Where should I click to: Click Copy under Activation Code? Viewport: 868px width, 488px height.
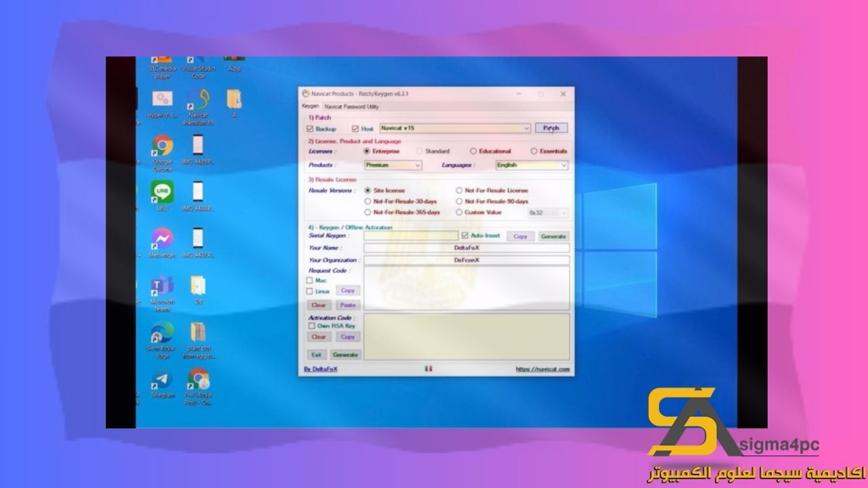pos(348,337)
